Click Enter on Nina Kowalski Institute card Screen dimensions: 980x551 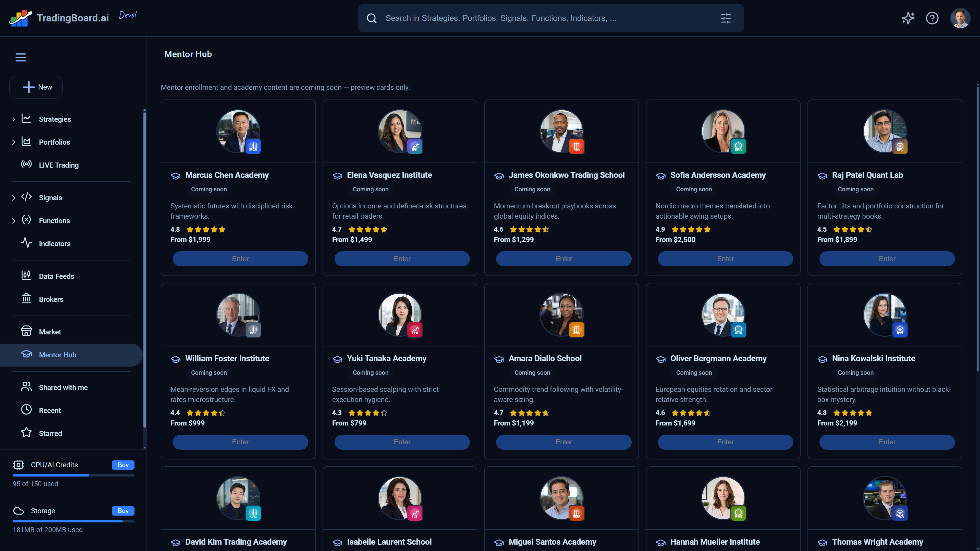pos(887,442)
